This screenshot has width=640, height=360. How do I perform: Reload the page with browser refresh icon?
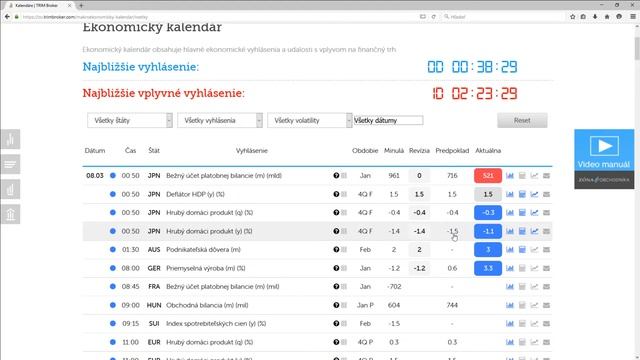pyautogui.click(x=433, y=17)
